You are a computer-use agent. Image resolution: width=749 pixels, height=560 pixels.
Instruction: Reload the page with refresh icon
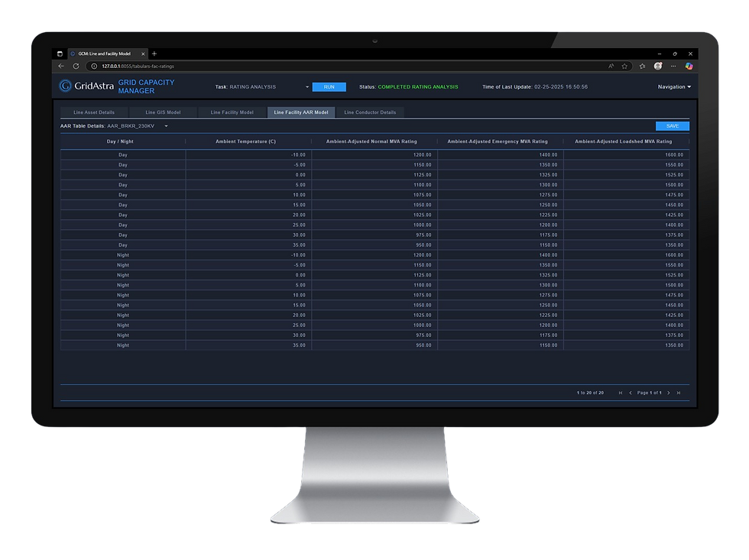click(76, 66)
